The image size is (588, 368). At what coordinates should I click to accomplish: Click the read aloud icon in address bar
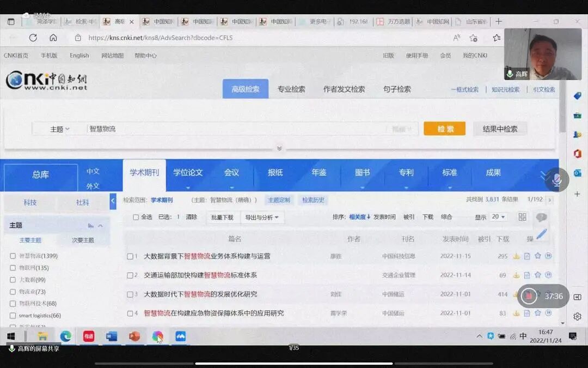tap(456, 38)
